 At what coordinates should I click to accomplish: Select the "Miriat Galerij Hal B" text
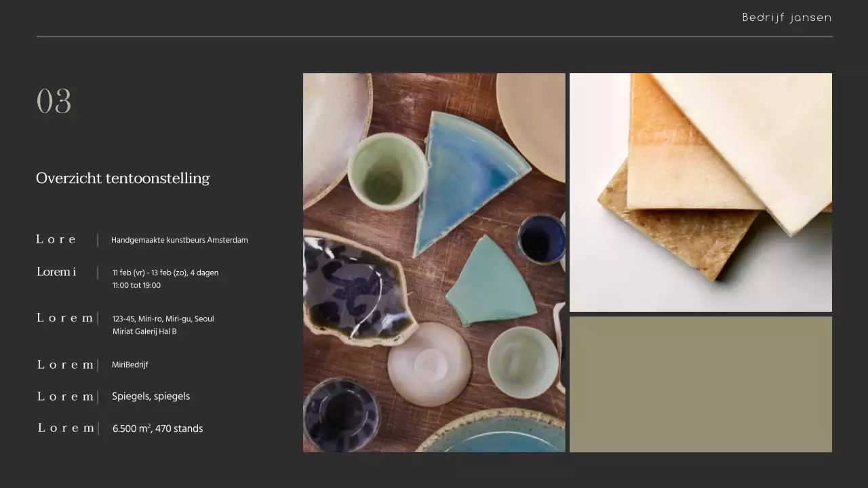point(144,331)
